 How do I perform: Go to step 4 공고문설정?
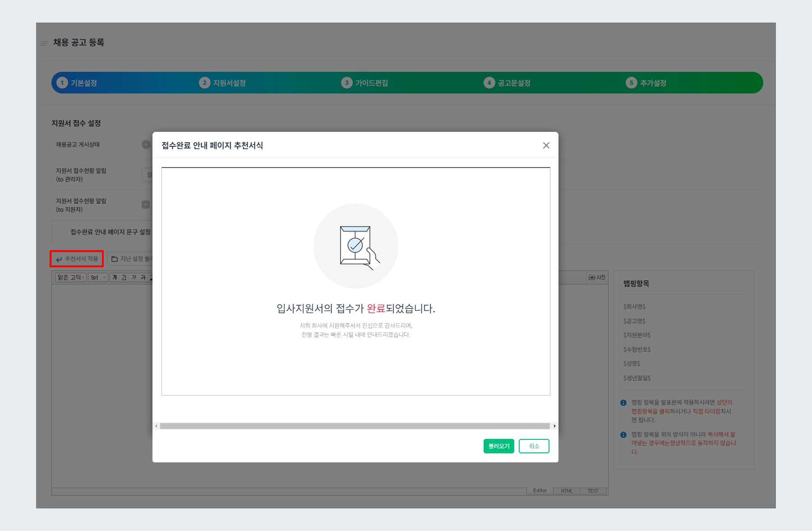(x=507, y=83)
